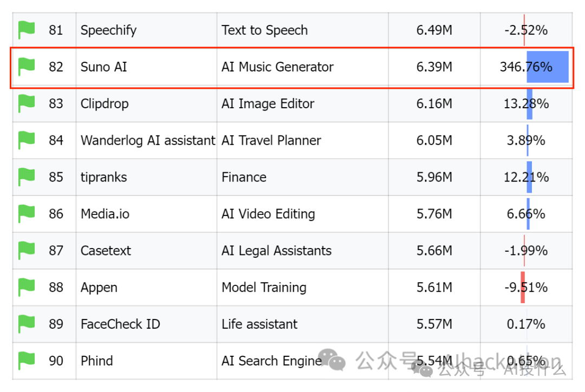Image resolution: width=585 pixels, height=392 pixels.
Task: Click the green flag for Wanderlog row
Action: 27,140
